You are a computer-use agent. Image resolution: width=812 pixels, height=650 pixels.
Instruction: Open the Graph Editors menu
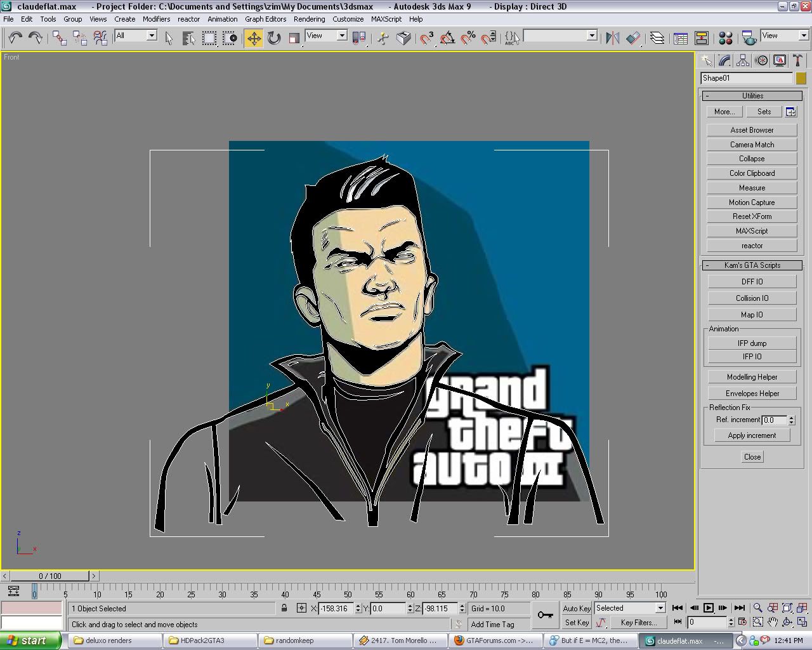click(265, 19)
